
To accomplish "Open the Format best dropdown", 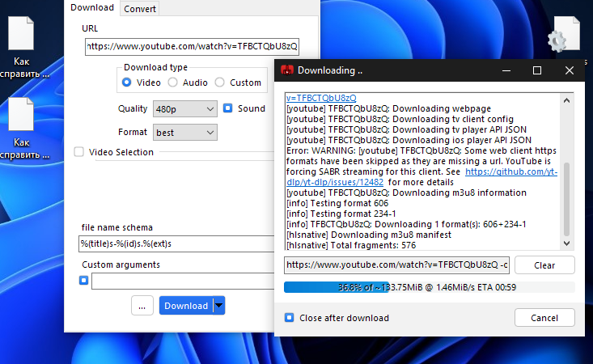I will point(185,133).
